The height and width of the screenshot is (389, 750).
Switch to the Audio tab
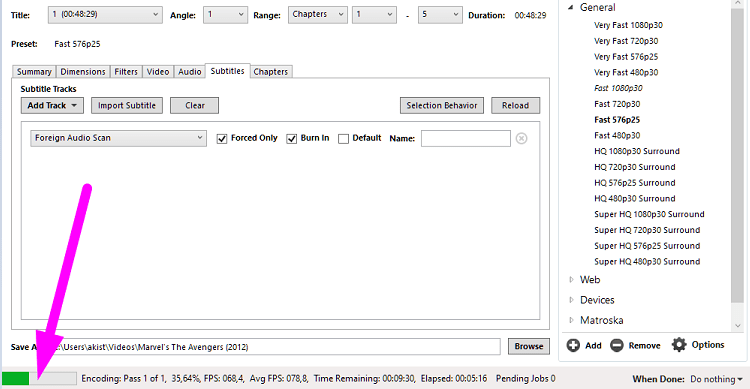pyautogui.click(x=189, y=72)
